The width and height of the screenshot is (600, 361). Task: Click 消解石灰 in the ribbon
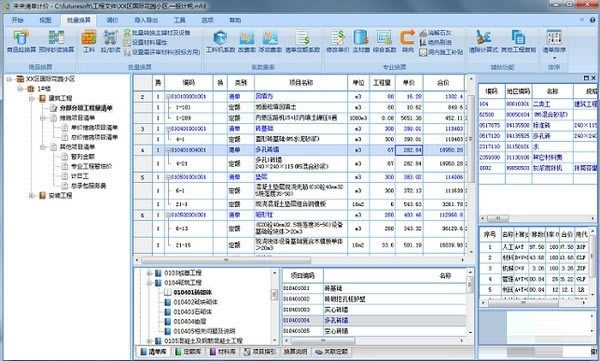tap(435, 33)
